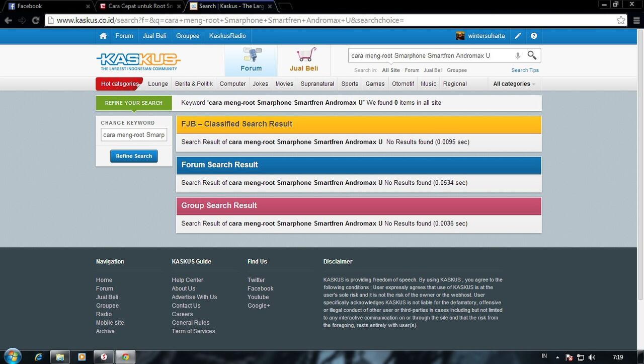
Task: Set search scope to All Site
Action: (x=391, y=70)
